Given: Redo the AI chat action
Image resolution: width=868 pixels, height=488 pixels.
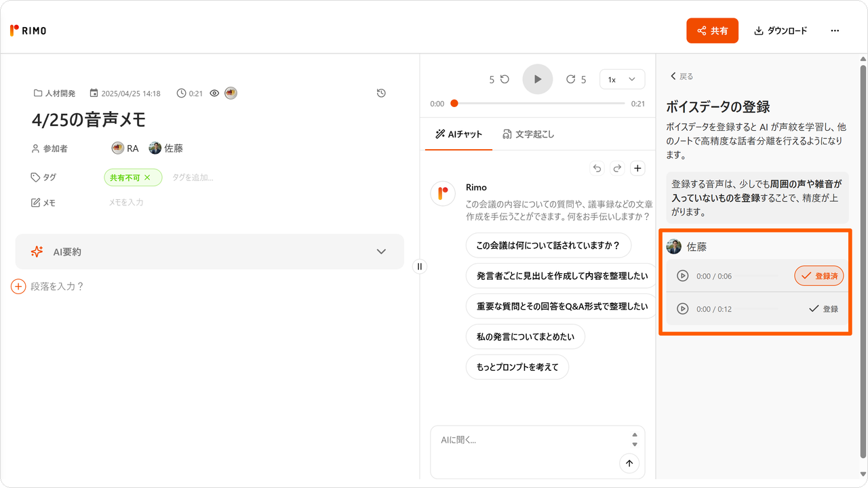Looking at the screenshot, I should [x=617, y=168].
